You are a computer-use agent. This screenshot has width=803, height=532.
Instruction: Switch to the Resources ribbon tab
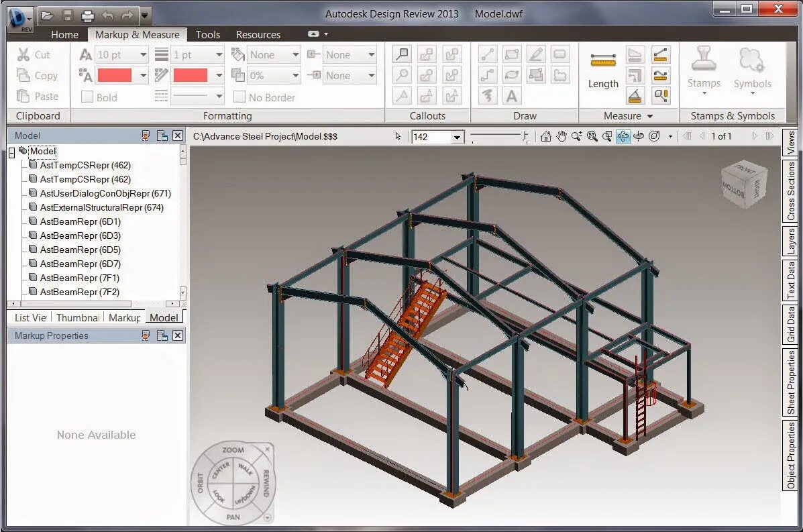[258, 34]
